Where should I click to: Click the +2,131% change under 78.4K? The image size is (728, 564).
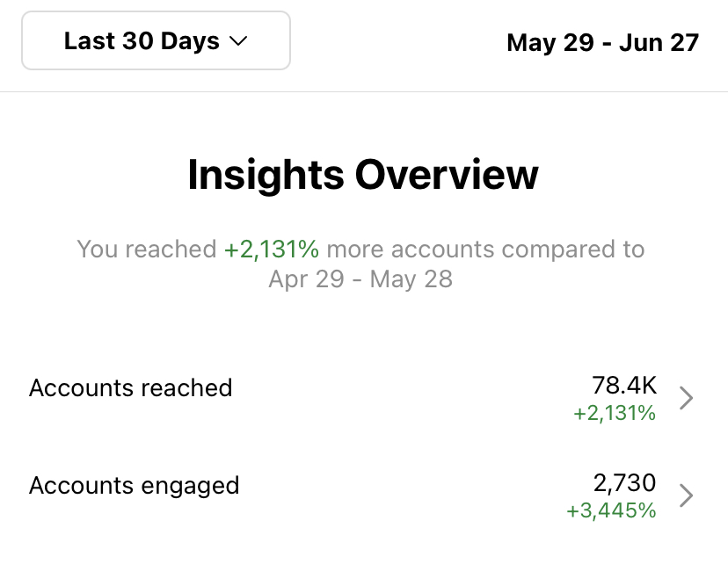(615, 413)
